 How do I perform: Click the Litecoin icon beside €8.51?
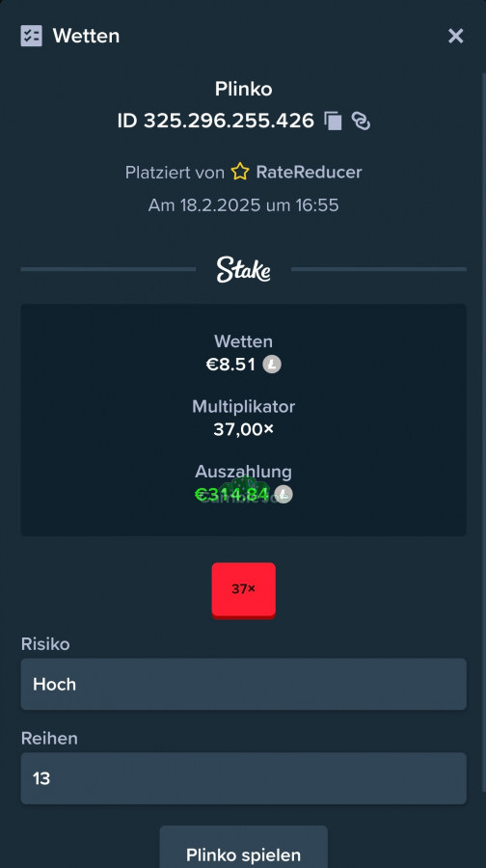tap(272, 365)
